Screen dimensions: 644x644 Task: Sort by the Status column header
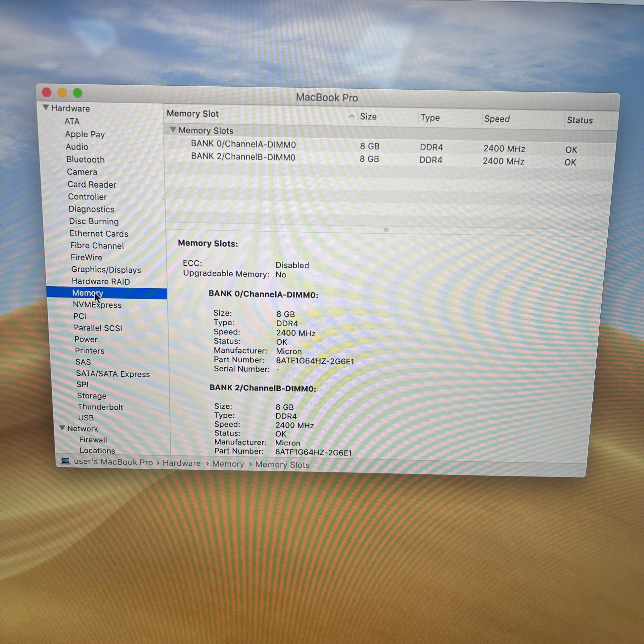[580, 120]
